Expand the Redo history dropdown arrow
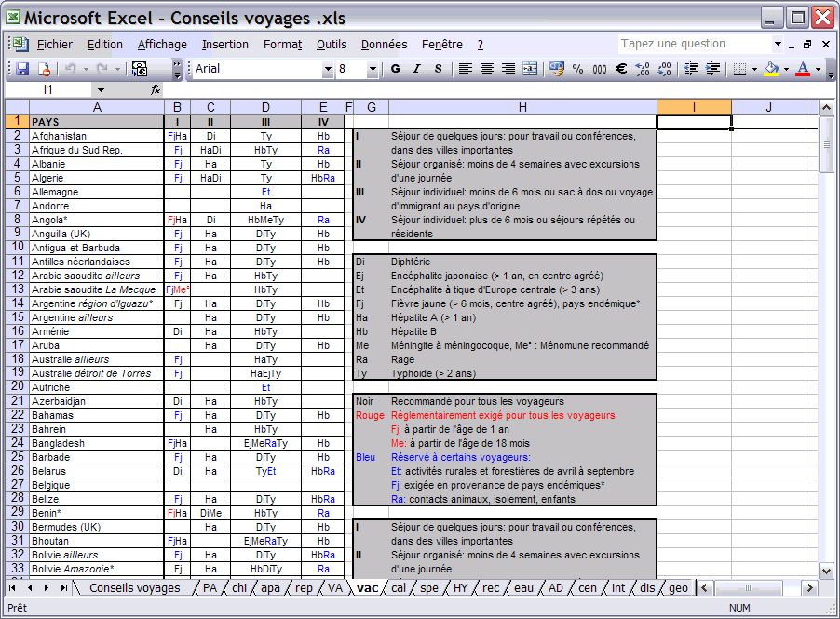The image size is (840, 619). (117, 69)
